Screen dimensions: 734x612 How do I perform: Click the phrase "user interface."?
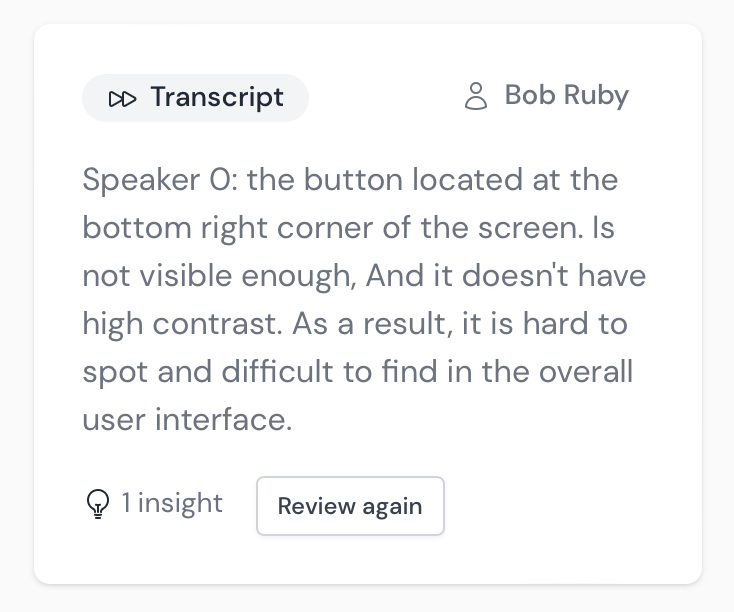[186, 419]
